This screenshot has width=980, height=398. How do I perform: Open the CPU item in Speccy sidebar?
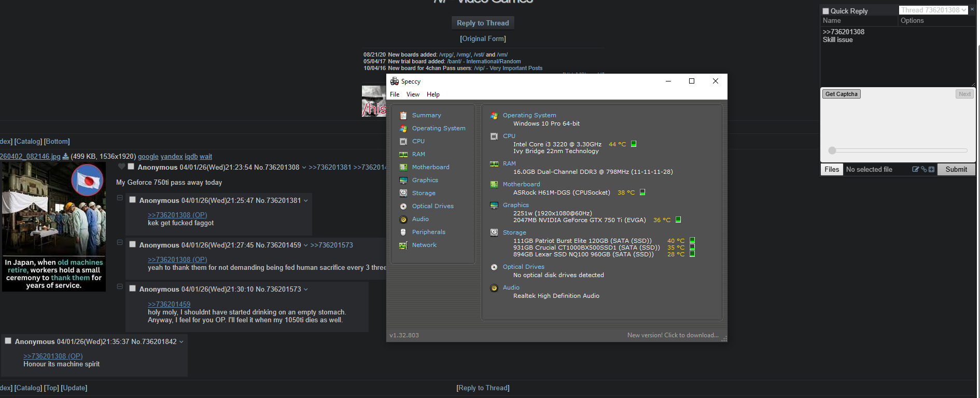pos(418,141)
